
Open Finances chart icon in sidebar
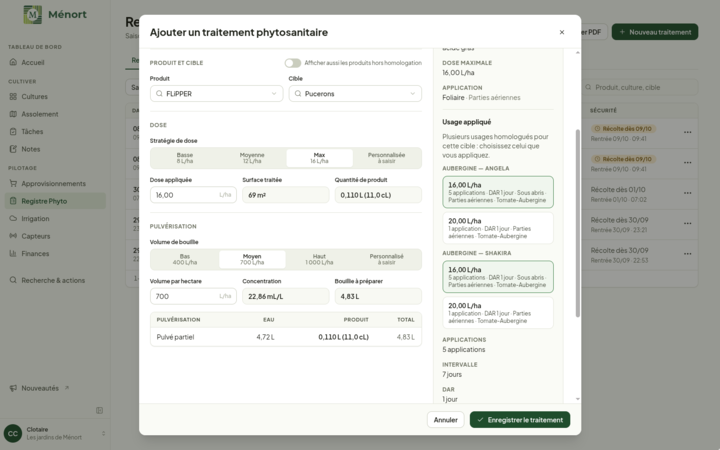click(x=13, y=253)
